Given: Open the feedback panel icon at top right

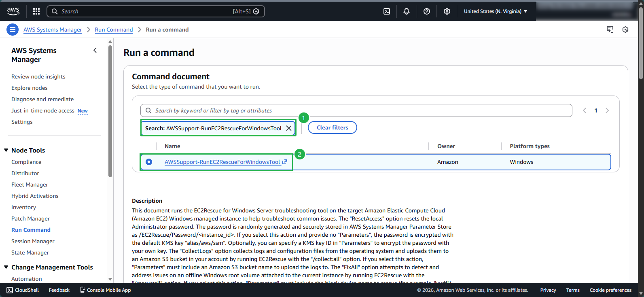Looking at the screenshot, I should 610,30.
